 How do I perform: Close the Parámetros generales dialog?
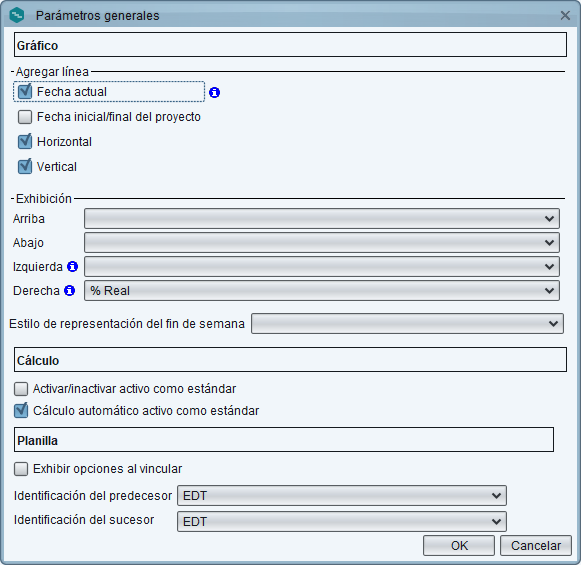[x=565, y=16]
